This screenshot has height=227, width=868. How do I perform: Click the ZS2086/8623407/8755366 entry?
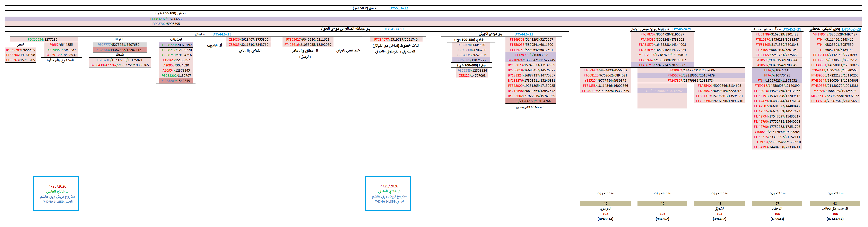coord(248,39)
